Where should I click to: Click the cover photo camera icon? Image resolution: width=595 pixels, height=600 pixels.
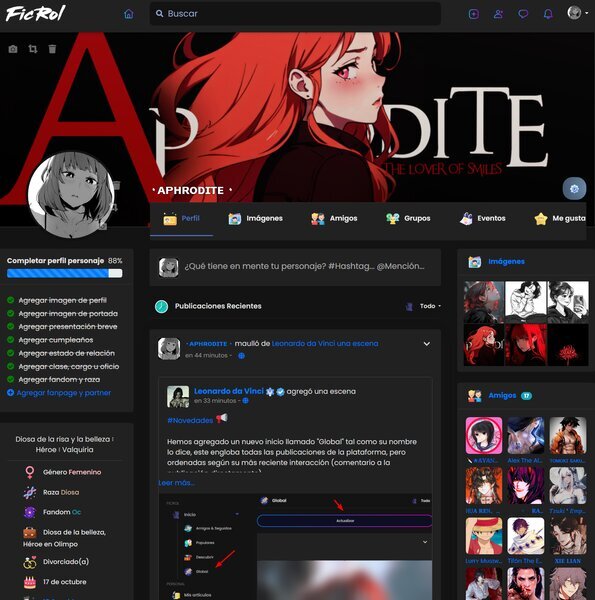click(x=13, y=49)
